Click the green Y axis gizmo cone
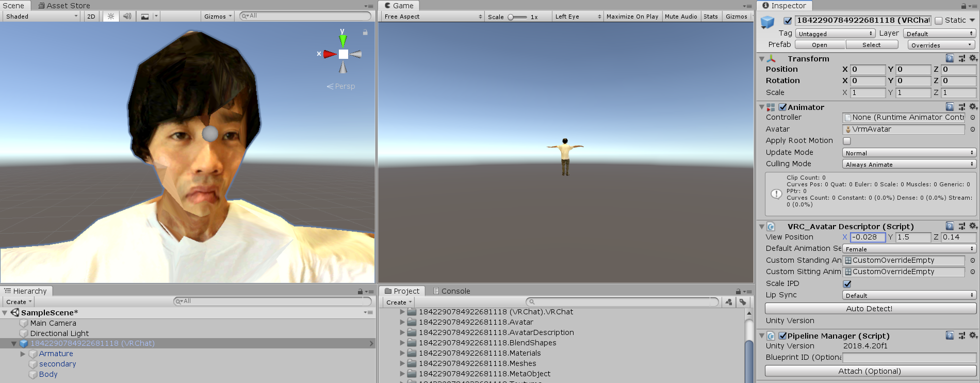 (343, 41)
